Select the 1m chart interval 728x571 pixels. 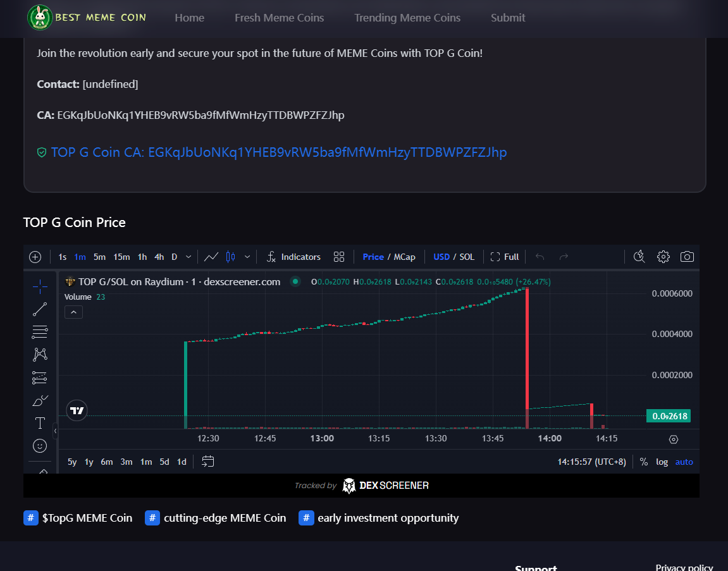80,257
